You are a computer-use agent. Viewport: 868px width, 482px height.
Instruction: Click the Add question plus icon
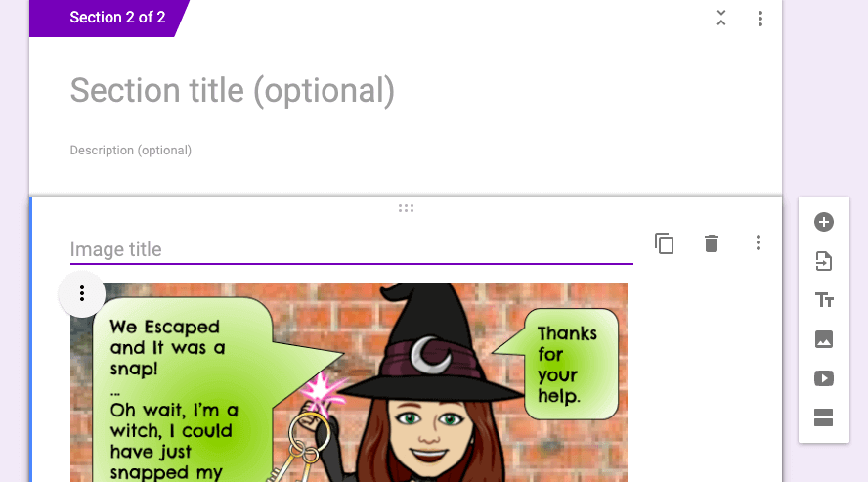(824, 222)
